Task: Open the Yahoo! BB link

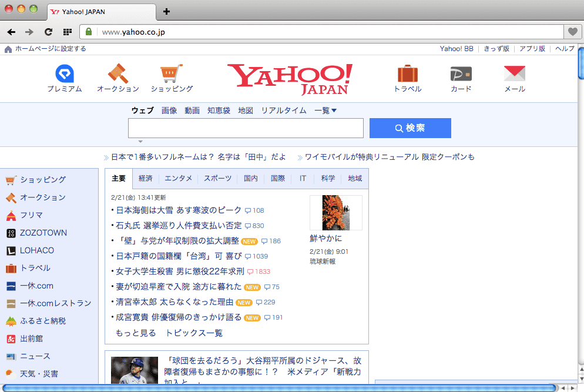Action: click(457, 49)
